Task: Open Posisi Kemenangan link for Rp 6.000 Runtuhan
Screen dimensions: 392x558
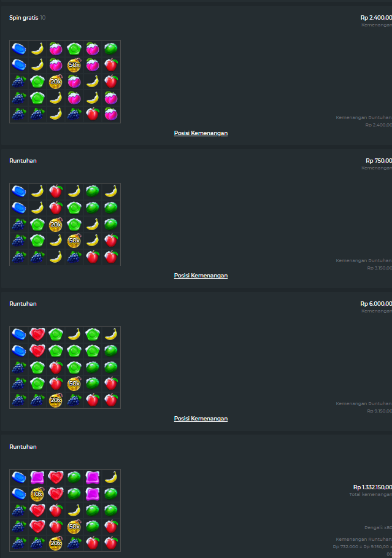Action: click(x=201, y=419)
